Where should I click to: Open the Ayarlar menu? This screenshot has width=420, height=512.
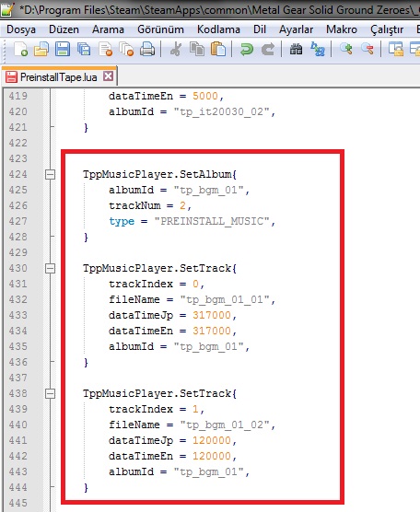coord(296,29)
